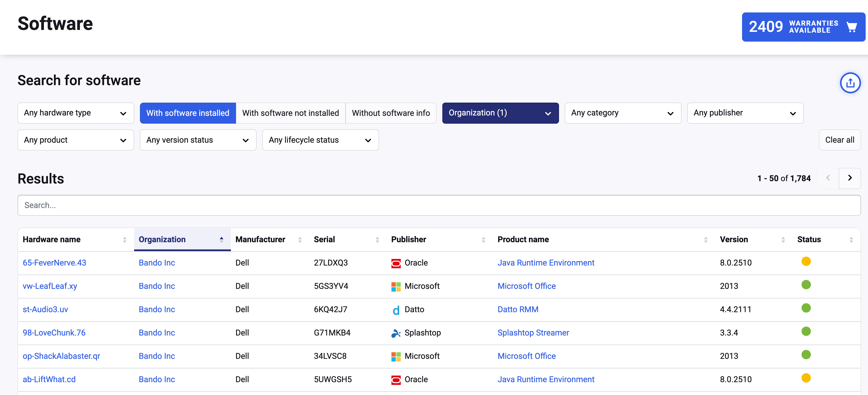Sort by Version arrows icon
The height and width of the screenshot is (395, 868).
tap(783, 240)
